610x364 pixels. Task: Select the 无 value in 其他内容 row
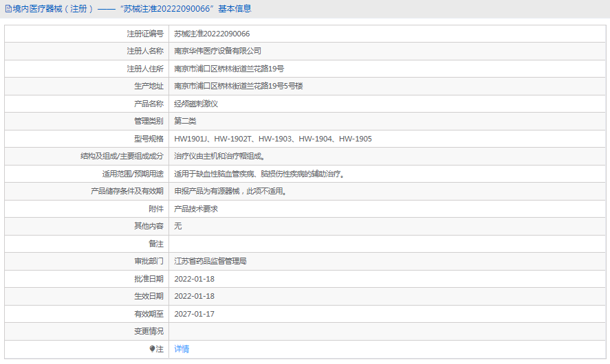(178, 226)
